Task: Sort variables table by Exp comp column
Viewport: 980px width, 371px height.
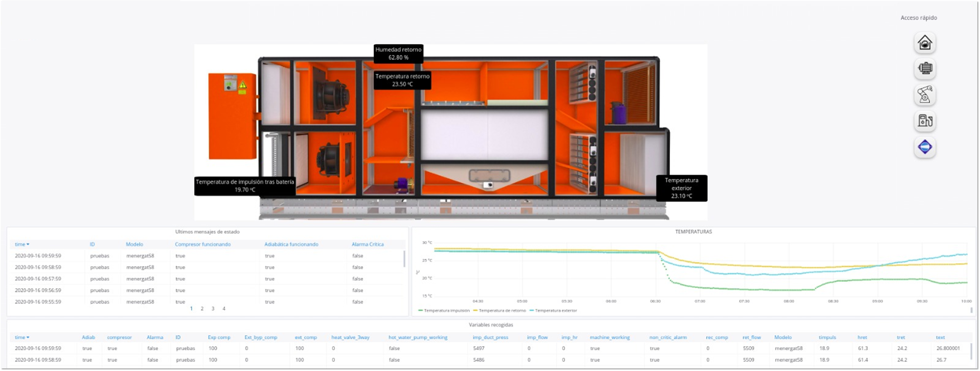Action: pyautogui.click(x=219, y=338)
